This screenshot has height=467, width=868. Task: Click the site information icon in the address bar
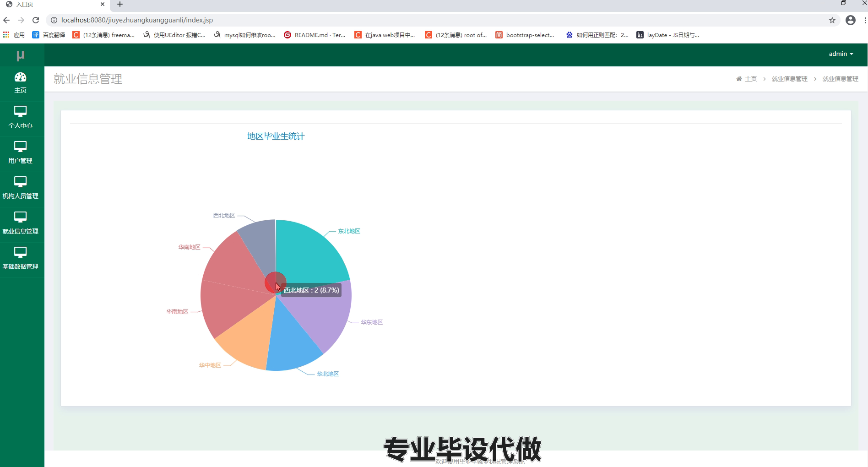click(54, 20)
